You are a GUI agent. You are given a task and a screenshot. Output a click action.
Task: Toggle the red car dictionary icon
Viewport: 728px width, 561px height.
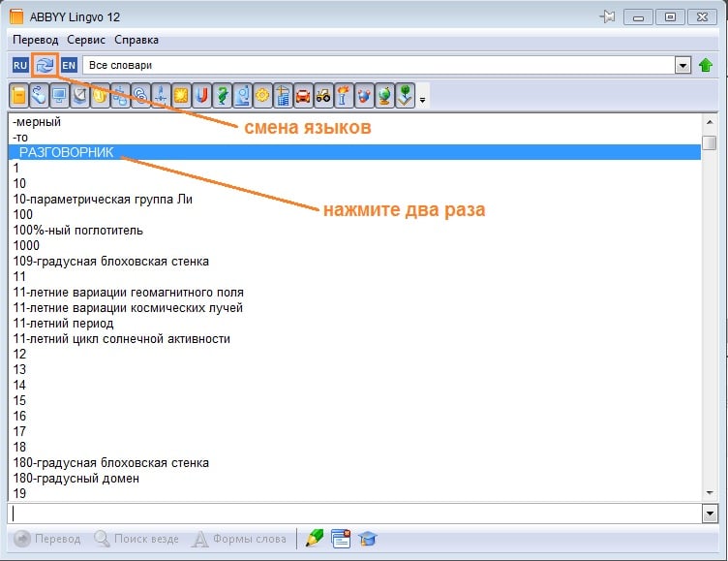pyautogui.click(x=303, y=95)
